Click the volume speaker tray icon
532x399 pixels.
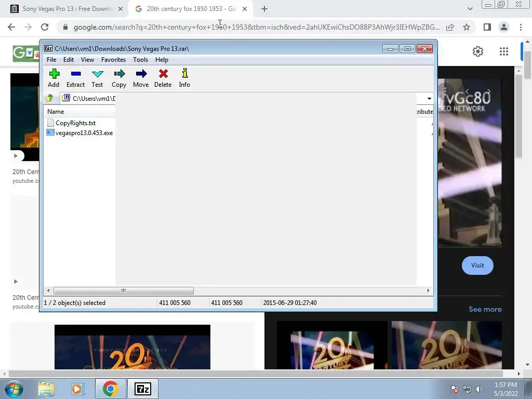pos(479,389)
